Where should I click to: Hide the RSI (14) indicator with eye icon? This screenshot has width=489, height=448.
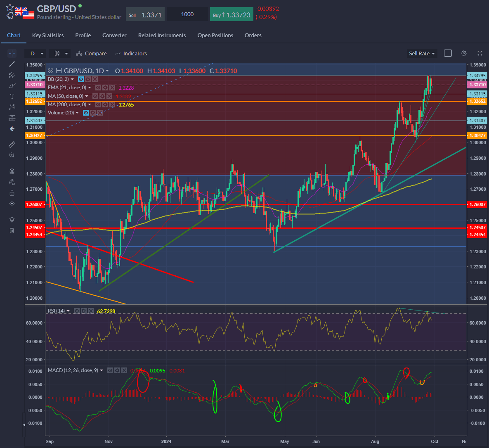click(77, 311)
